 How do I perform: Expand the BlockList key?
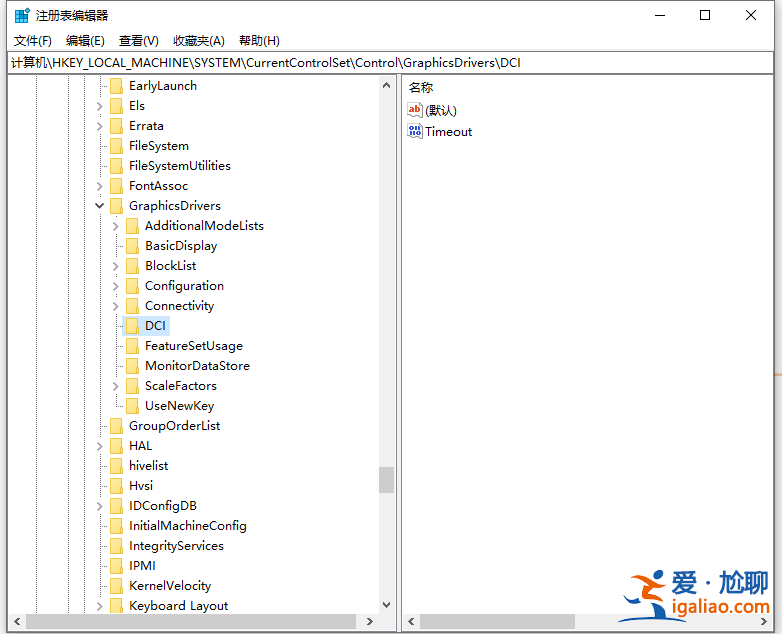coord(116,266)
